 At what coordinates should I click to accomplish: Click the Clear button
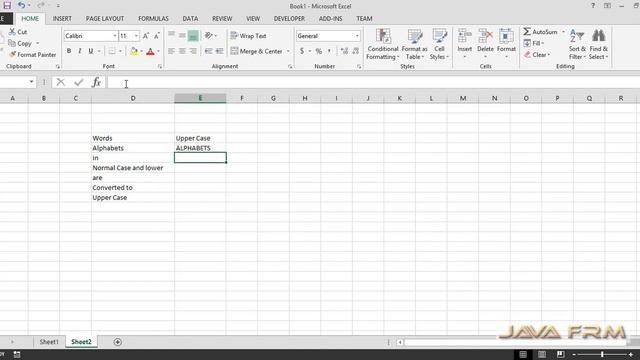coord(537,55)
